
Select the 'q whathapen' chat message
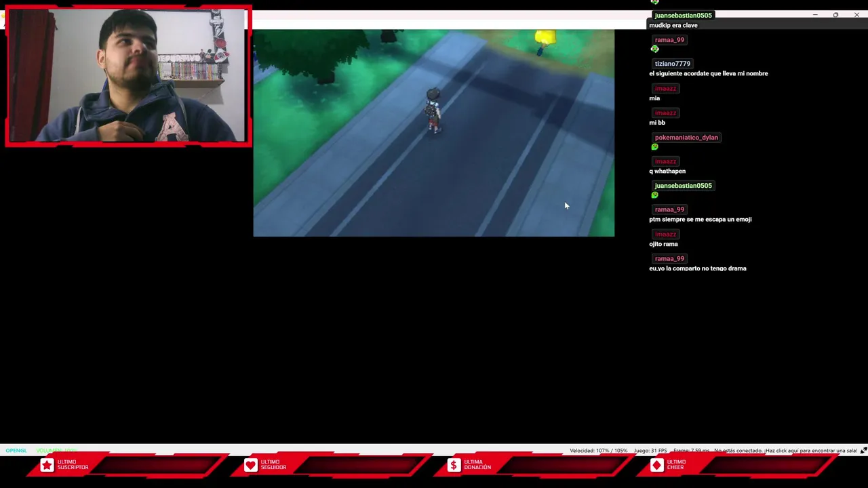tap(667, 171)
